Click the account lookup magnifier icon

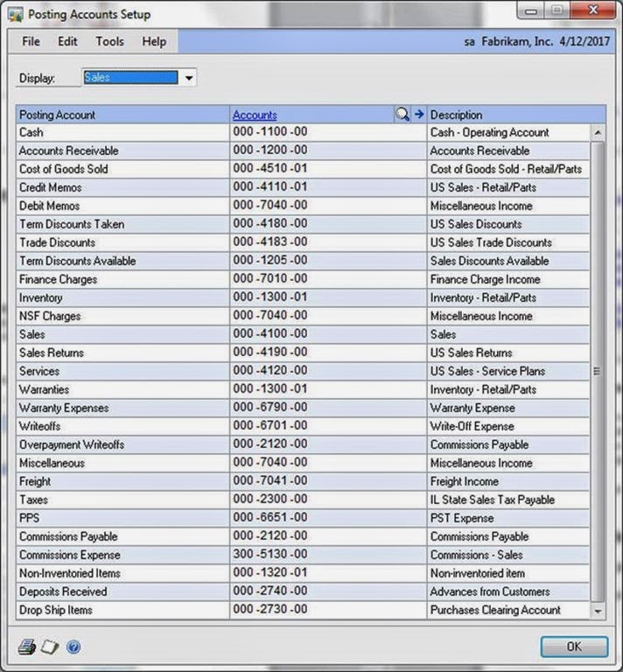(x=402, y=115)
